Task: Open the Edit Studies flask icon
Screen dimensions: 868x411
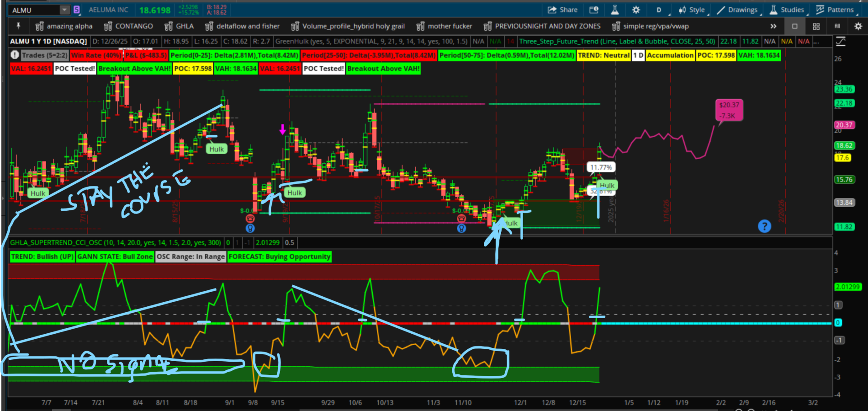Action: point(615,10)
